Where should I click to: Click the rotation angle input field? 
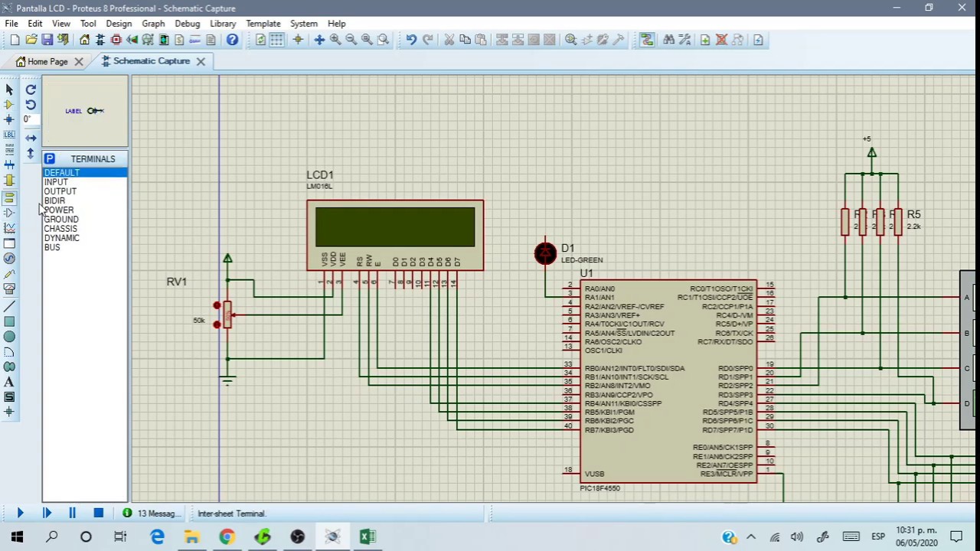coord(30,119)
